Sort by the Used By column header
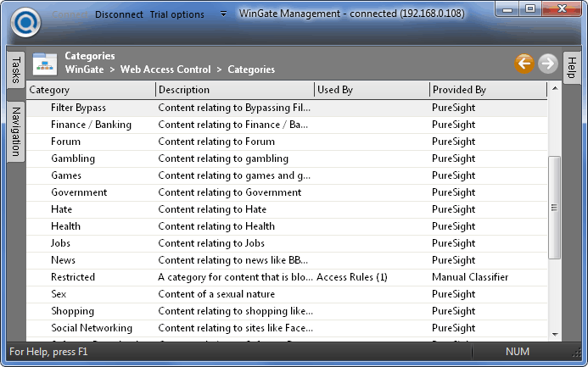The image size is (588, 367). [372, 90]
